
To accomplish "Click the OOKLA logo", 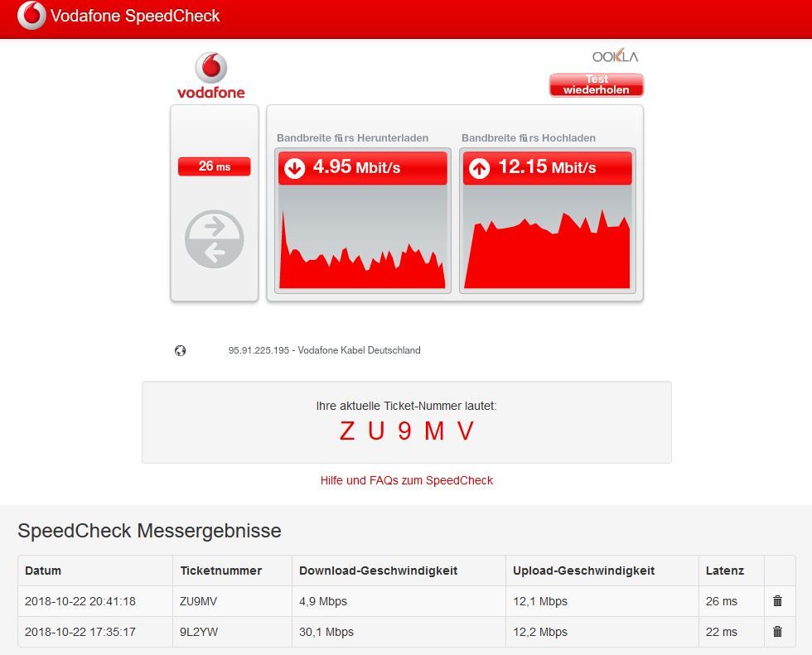I will point(615,55).
